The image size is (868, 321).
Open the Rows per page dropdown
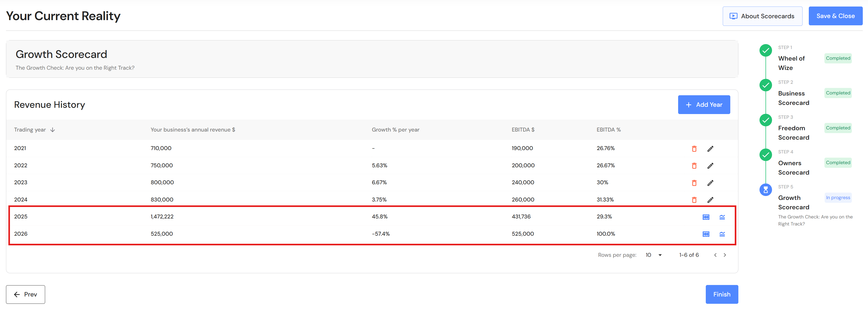653,255
